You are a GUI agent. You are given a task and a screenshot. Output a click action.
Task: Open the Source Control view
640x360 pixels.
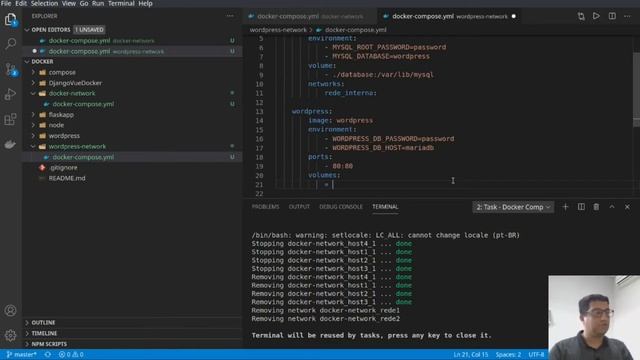coord(11,69)
